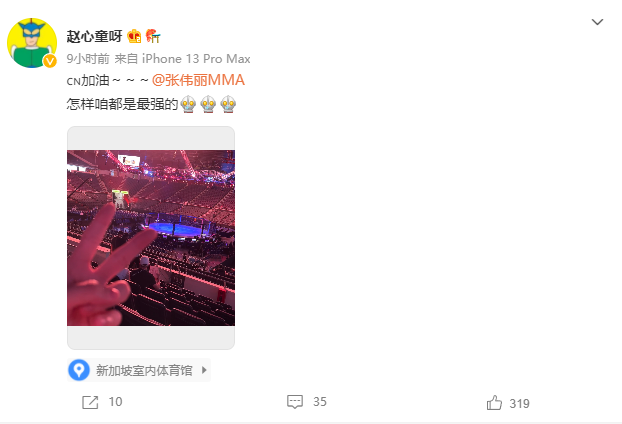The image size is (622, 424).
Task: Click the 319 likes count
Action: coord(519,404)
